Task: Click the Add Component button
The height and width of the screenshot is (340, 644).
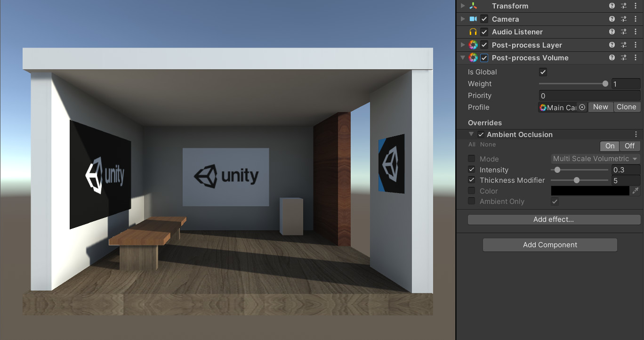Action: click(550, 245)
